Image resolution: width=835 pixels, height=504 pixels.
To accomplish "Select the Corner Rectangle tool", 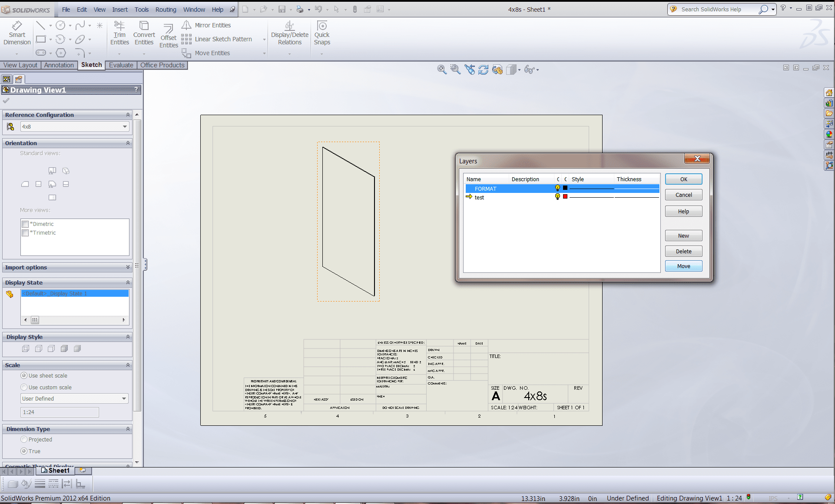I will (x=41, y=40).
